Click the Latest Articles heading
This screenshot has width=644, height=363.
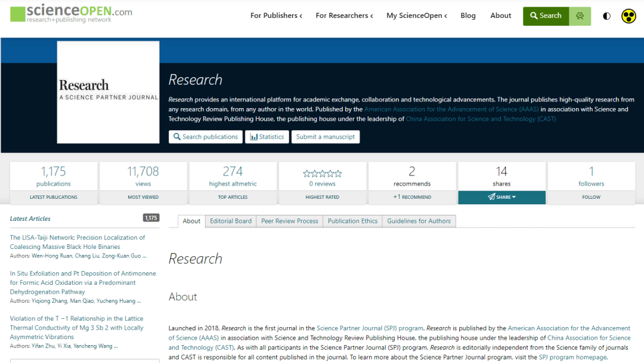click(x=30, y=219)
